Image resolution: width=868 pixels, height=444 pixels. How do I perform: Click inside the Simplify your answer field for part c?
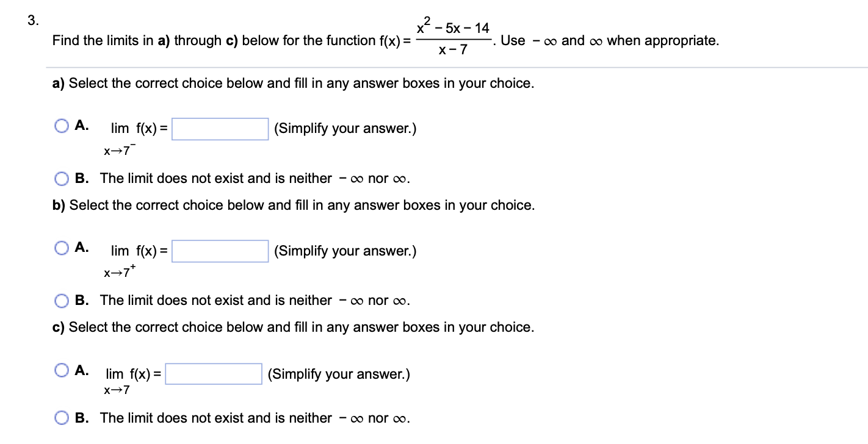(213, 373)
